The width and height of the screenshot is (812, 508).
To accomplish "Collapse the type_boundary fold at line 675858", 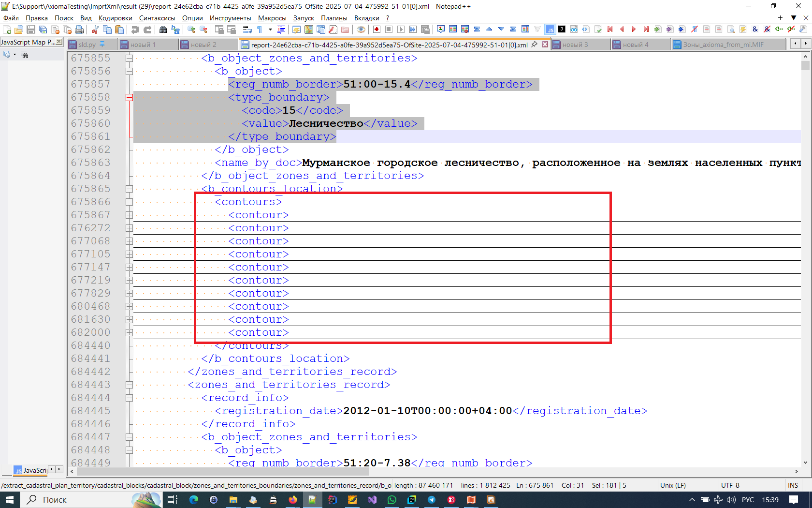I will [x=129, y=97].
